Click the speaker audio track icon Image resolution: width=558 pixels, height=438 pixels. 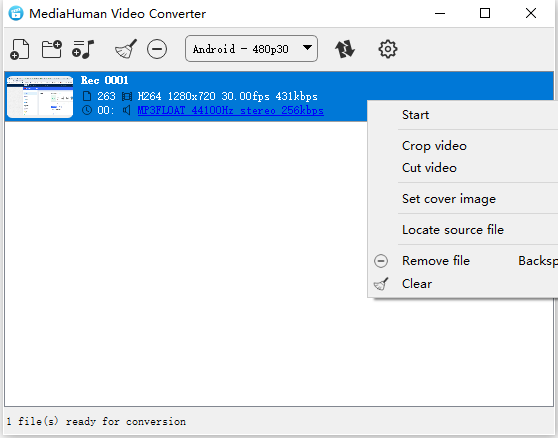(x=126, y=110)
